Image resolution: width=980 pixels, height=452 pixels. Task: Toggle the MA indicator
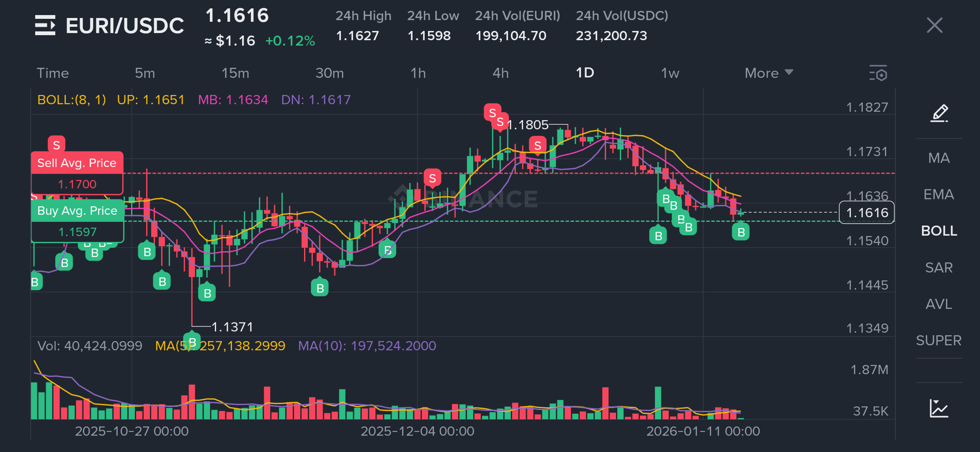pos(939,158)
